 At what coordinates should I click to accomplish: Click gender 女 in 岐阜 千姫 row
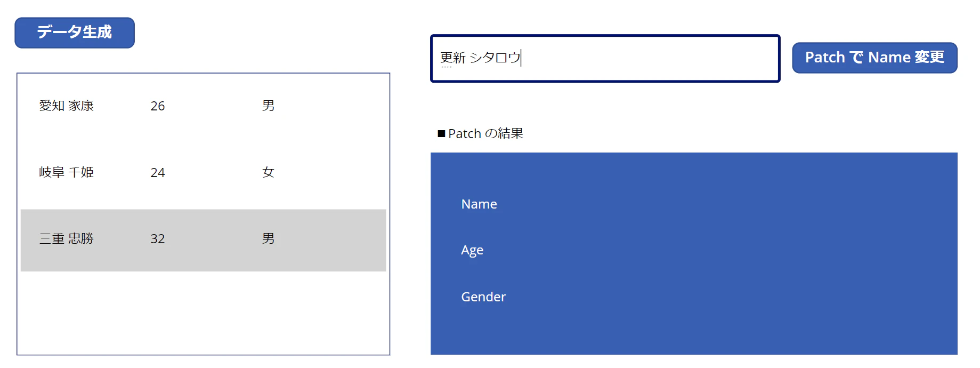268,172
